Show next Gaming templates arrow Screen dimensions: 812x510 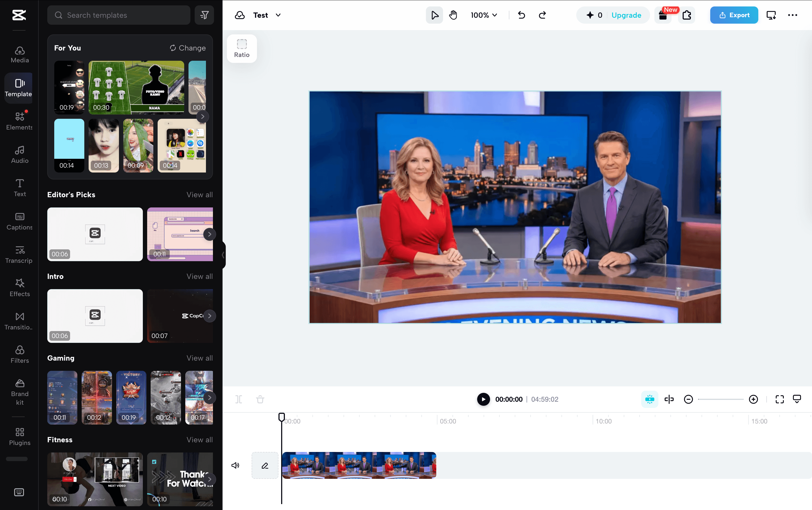tap(209, 397)
